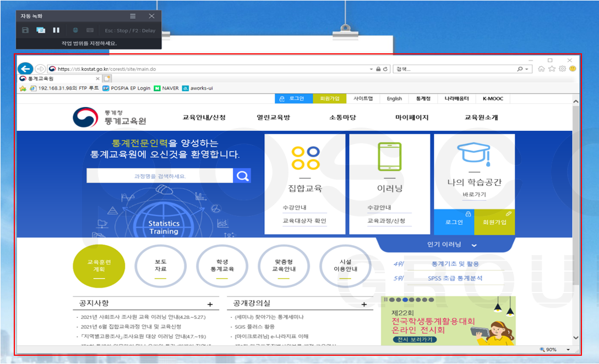Open 수강안내 under 집합교육
The image size is (599, 364).
tap(295, 207)
